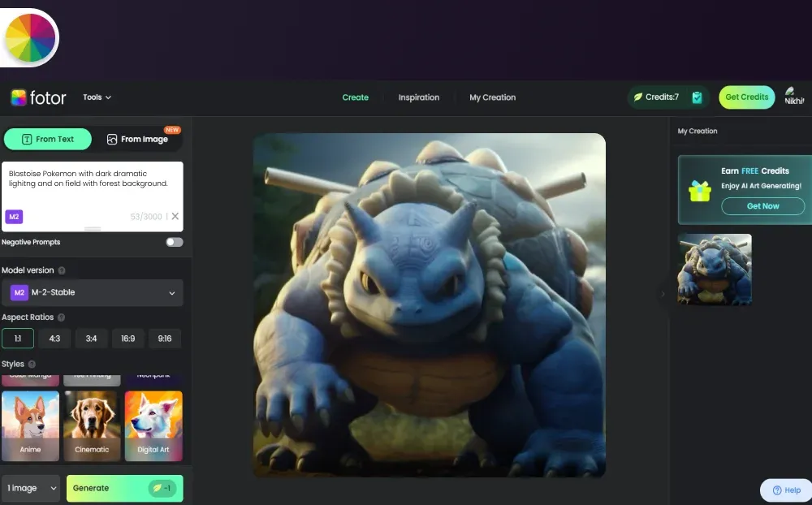Click the Get Now button

click(762, 206)
